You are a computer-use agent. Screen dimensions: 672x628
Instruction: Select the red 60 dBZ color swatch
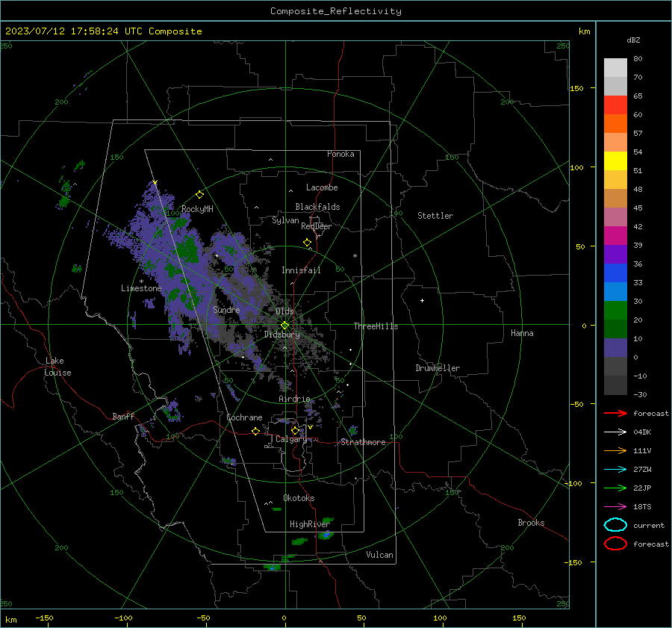(x=615, y=105)
